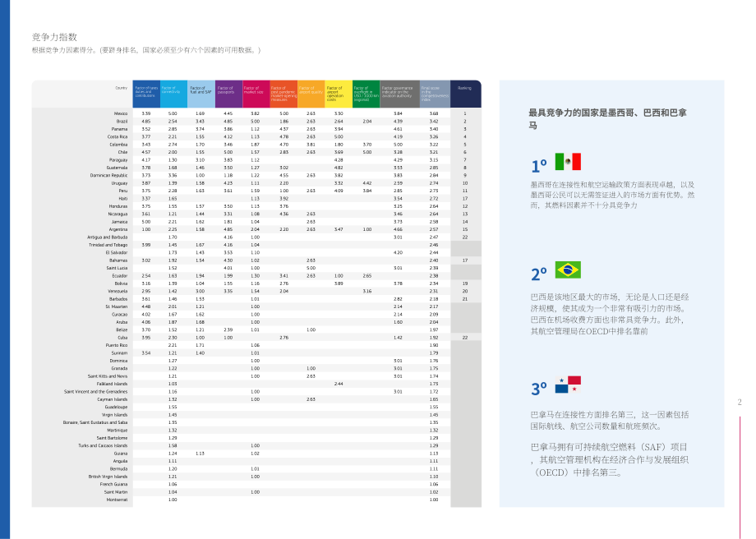Click the dark navy Ranking header
This screenshot has height=539, width=756.
point(466,94)
